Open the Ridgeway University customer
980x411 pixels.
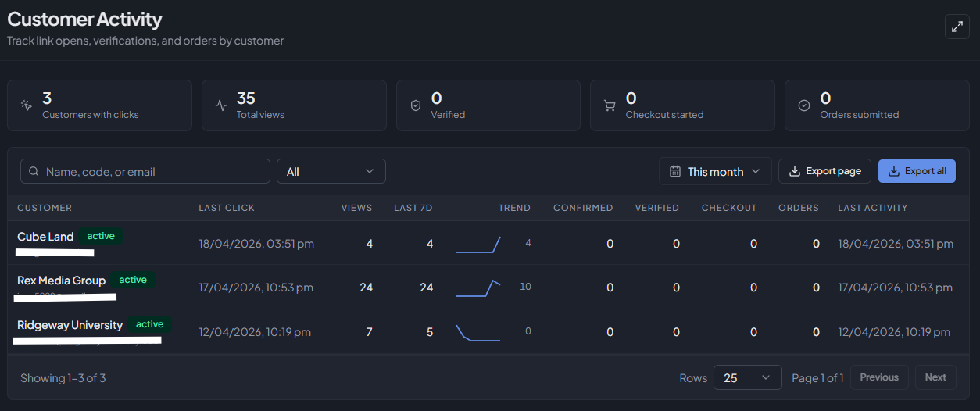70,325
